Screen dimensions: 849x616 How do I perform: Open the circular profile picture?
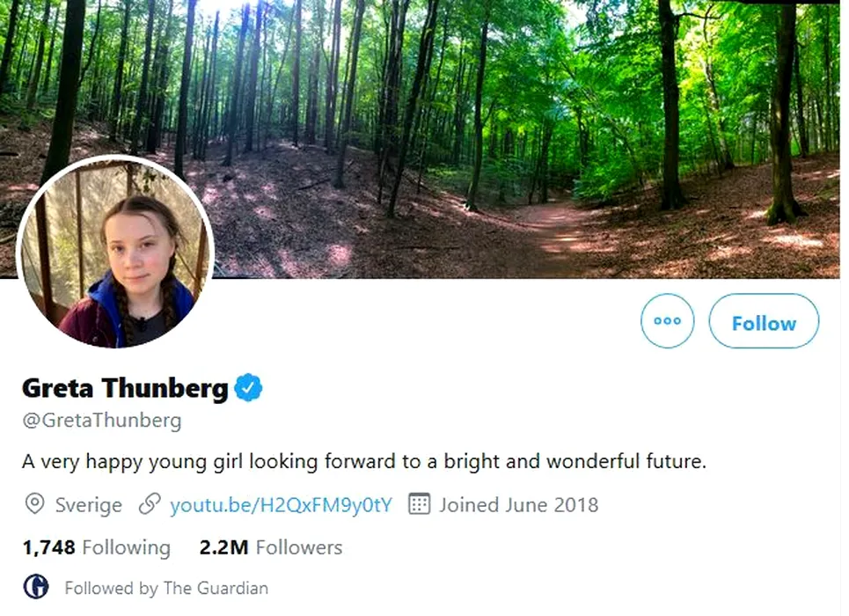(115, 252)
